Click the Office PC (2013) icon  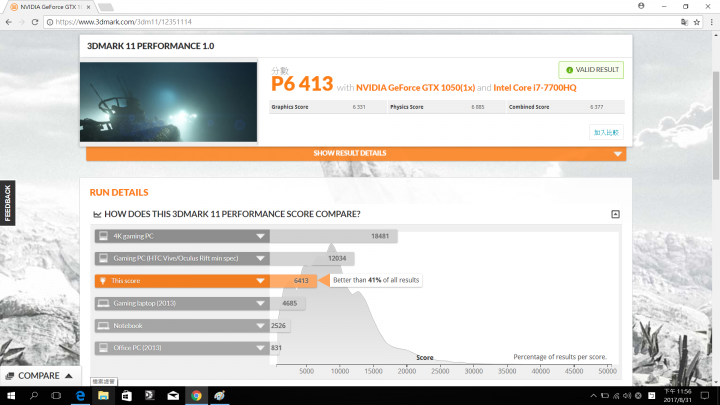coord(103,348)
